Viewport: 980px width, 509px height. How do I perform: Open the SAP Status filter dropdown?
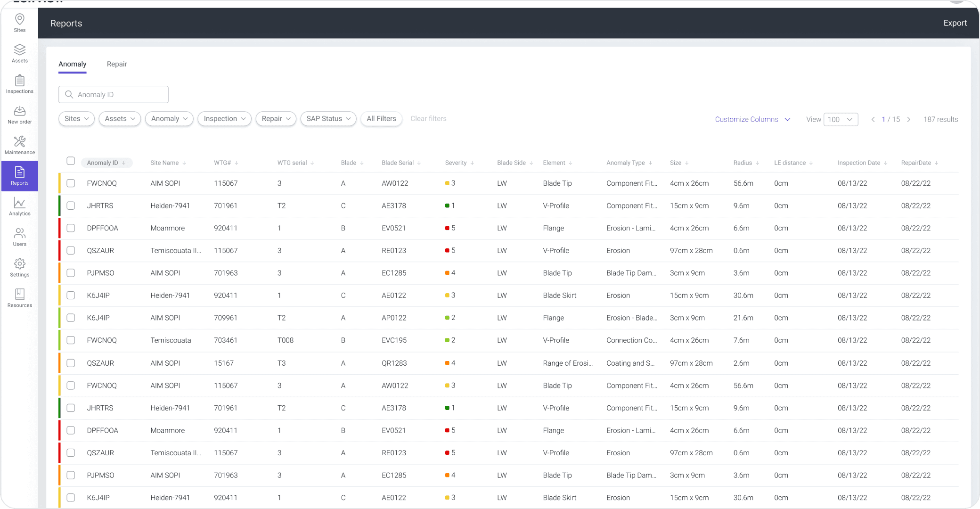coord(328,119)
